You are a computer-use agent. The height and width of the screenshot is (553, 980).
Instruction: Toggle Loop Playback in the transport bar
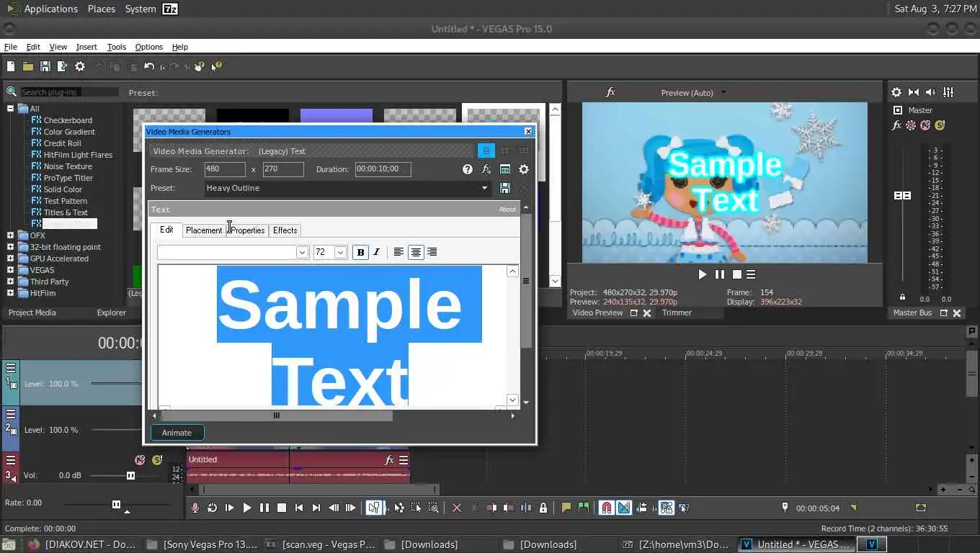212,508
